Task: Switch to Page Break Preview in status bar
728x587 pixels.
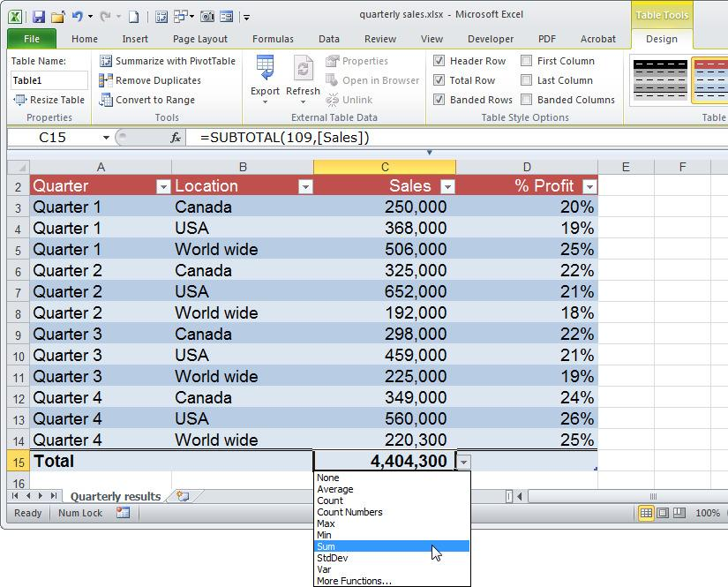Action: click(x=679, y=513)
